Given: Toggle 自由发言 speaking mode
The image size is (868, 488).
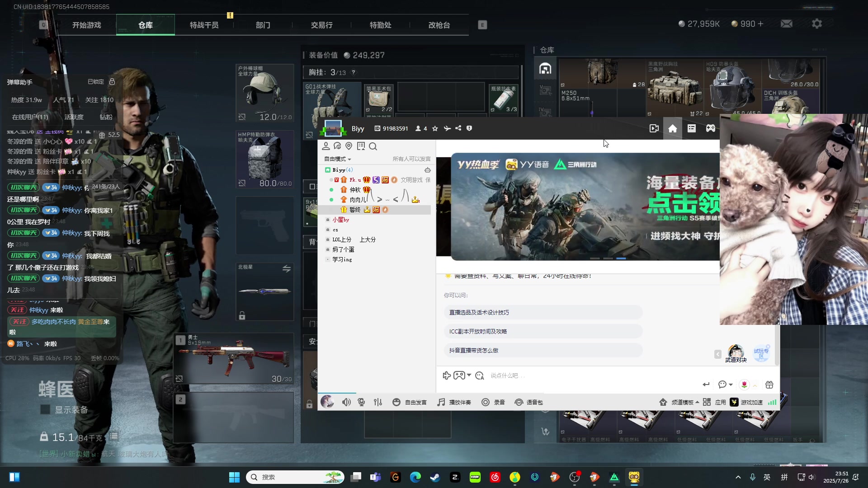Looking at the screenshot, I should pos(410,402).
